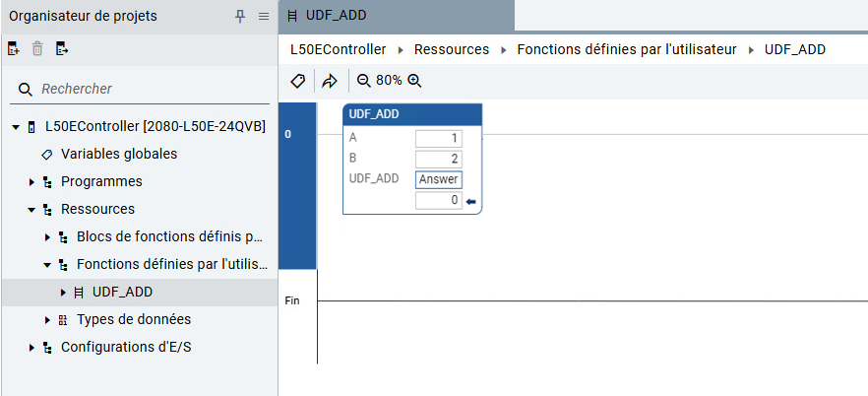Click the add new item icon
868x396 pixels.
point(14,48)
